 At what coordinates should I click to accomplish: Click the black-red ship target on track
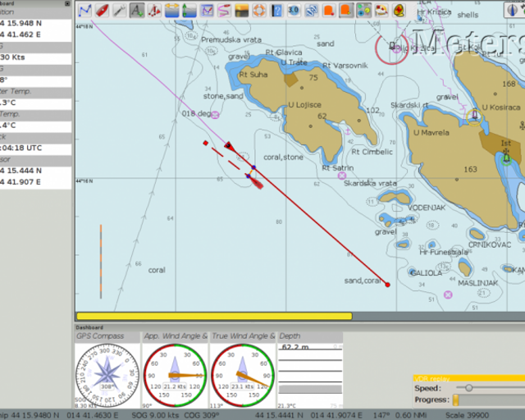click(x=229, y=145)
